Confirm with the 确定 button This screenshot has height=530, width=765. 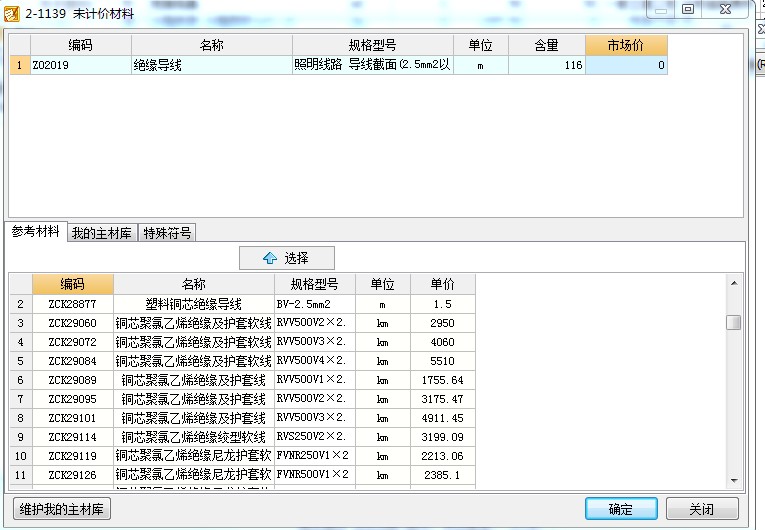click(621, 509)
